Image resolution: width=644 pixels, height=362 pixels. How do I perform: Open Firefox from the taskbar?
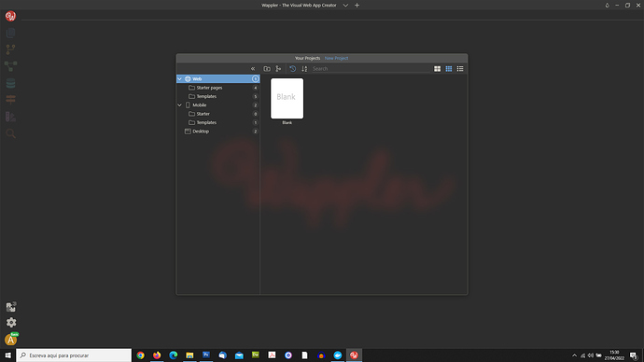[x=157, y=355]
